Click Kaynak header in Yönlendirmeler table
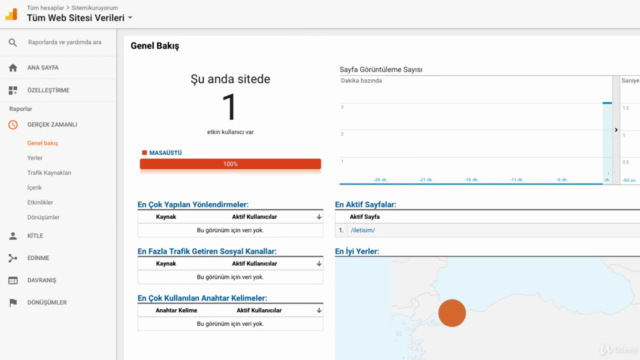Image resolution: width=640 pixels, height=360 pixels. click(x=166, y=217)
